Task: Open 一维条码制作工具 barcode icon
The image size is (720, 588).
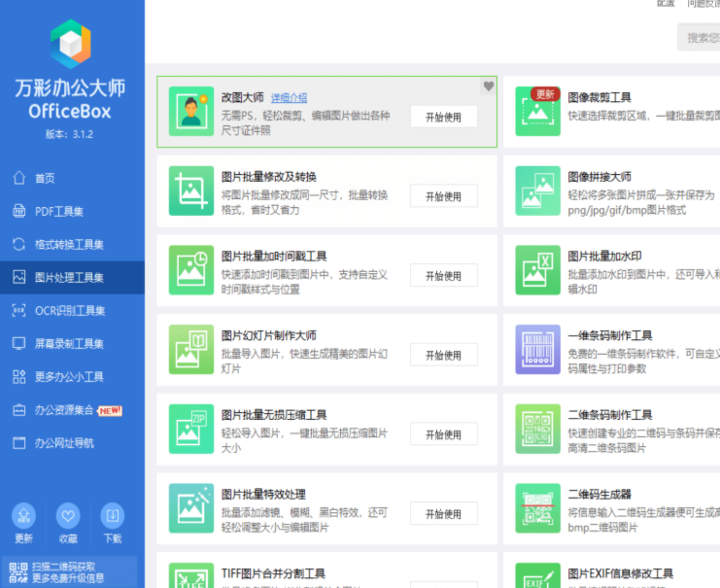Action: [x=537, y=350]
